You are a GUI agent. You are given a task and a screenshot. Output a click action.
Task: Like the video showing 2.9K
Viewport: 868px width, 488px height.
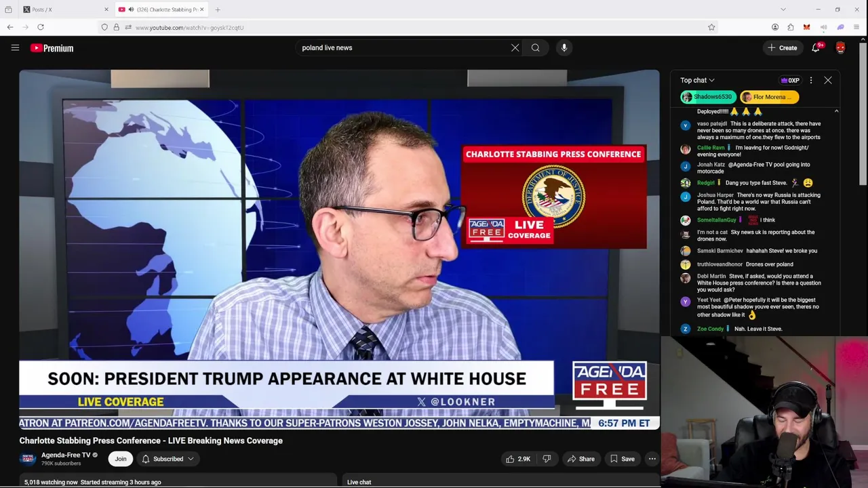tap(517, 459)
